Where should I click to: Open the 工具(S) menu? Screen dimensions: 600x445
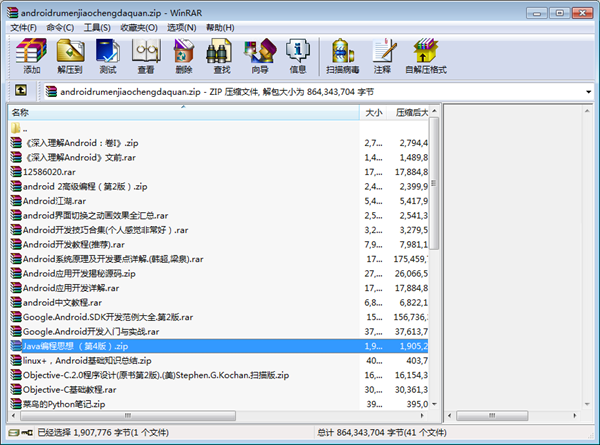tap(97, 28)
